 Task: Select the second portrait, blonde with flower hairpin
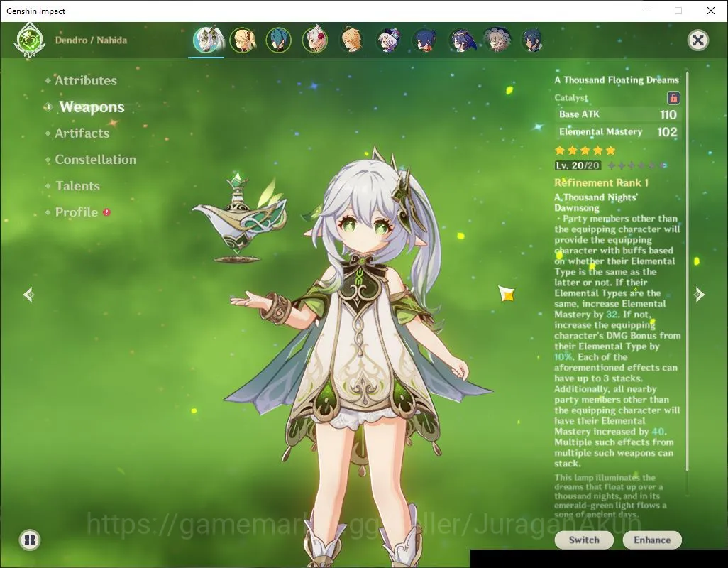[x=243, y=40]
